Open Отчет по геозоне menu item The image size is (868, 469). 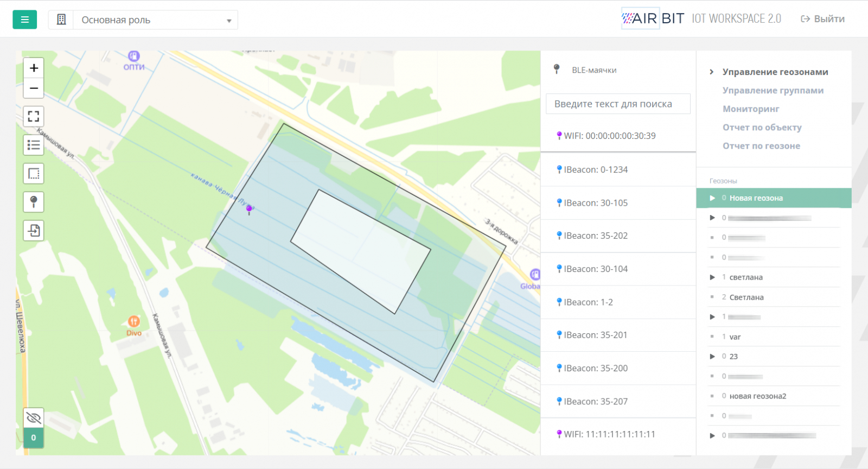click(x=761, y=145)
